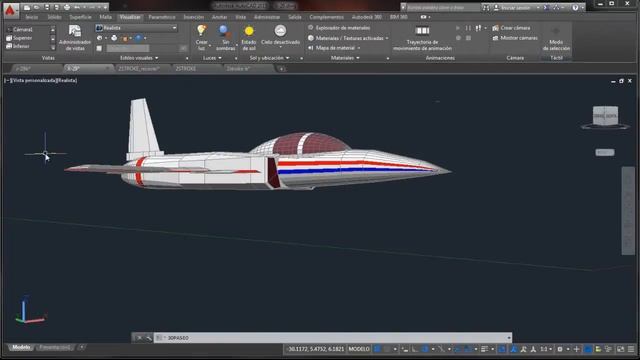Switch to the Autodesk 360 ribbon tab

point(367,17)
